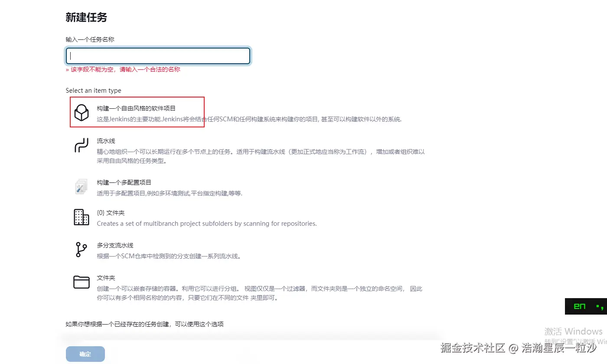Click the 输入一个任务名称 label
Viewport: 607px width, 364px height.
(90, 39)
